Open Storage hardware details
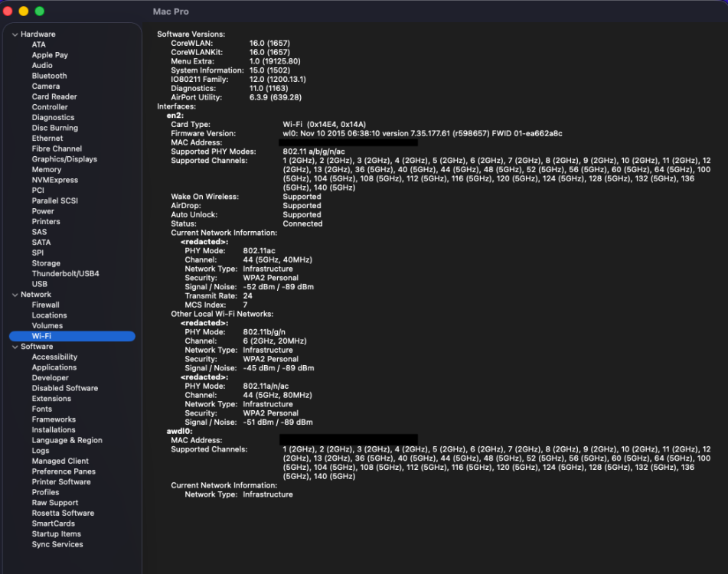This screenshot has width=728, height=574. click(x=46, y=263)
